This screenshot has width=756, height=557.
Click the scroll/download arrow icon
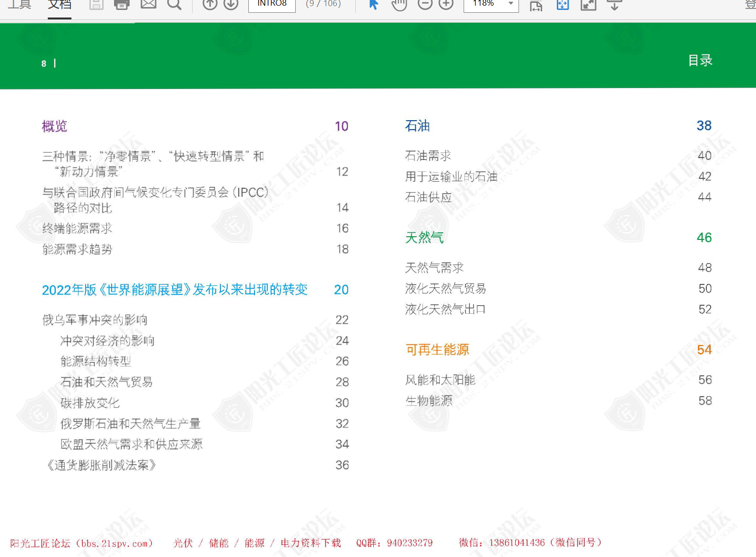click(614, 5)
